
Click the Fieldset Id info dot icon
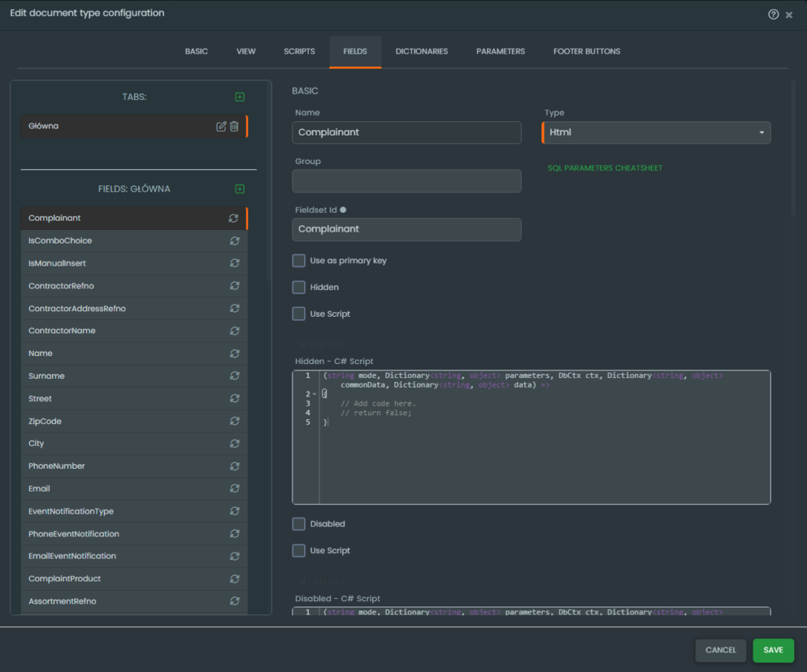pos(343,210)
